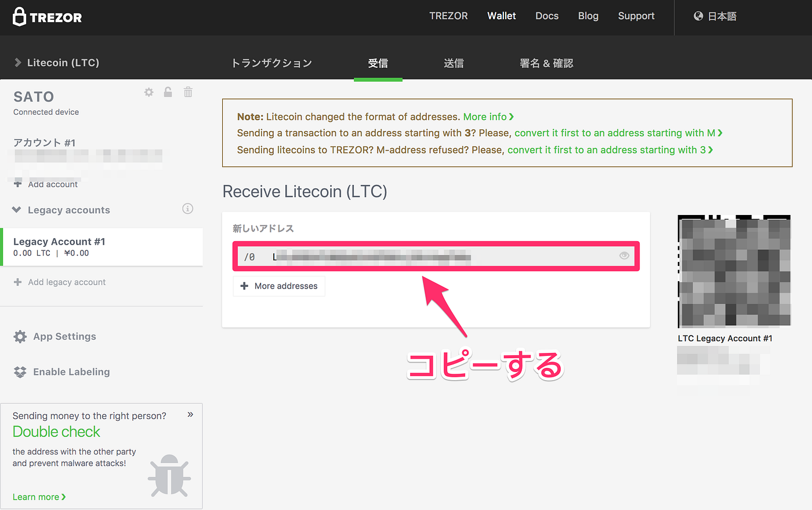Open the Wallet navigation item
This screenshot has width=812, height=510.
502,16
